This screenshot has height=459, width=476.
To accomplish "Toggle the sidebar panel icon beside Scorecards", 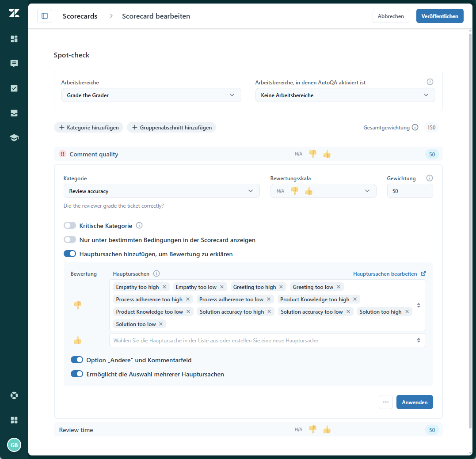I will [45, 16].
